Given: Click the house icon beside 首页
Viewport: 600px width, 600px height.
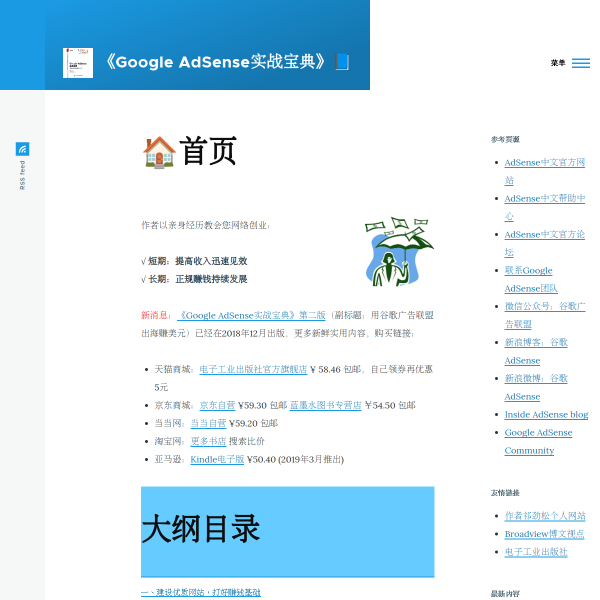Looking at the screenshot, I should pos(159,152).
